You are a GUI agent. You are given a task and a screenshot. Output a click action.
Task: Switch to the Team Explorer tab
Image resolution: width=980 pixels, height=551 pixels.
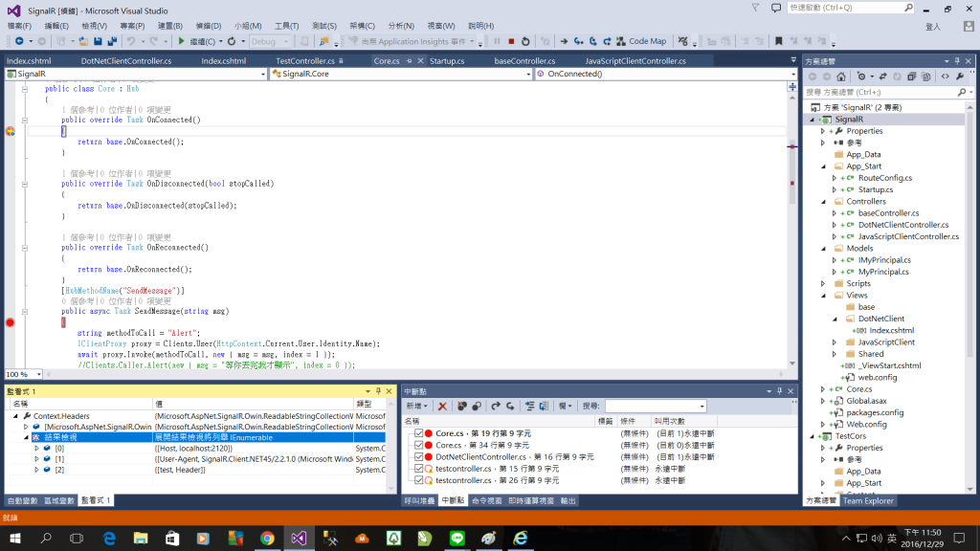click(868, 501)
